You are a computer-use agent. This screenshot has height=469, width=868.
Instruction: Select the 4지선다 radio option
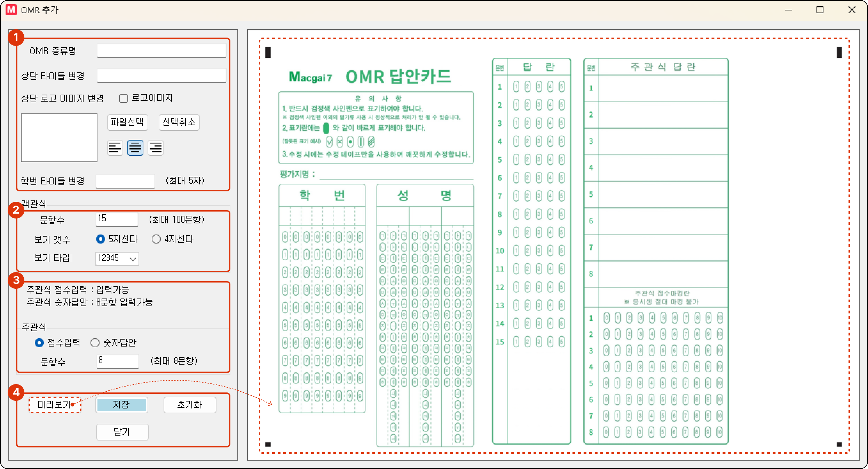156,239
